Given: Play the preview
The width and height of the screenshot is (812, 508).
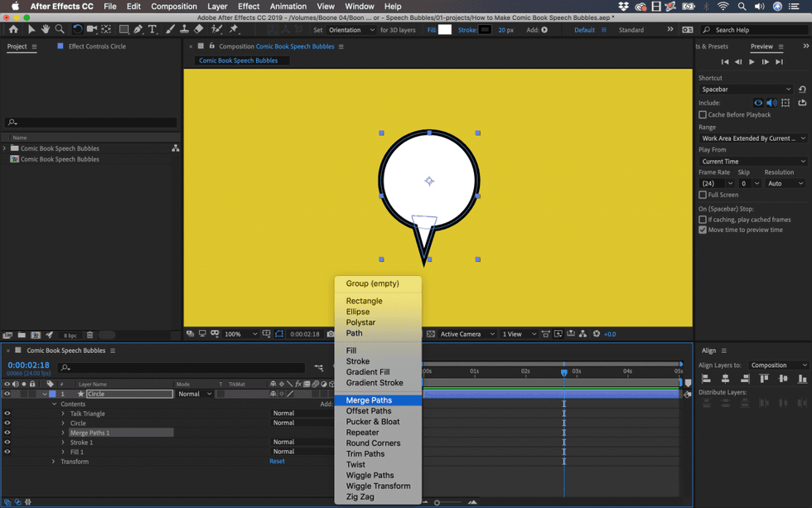Looking at the screenshot, I should point(752,61).
